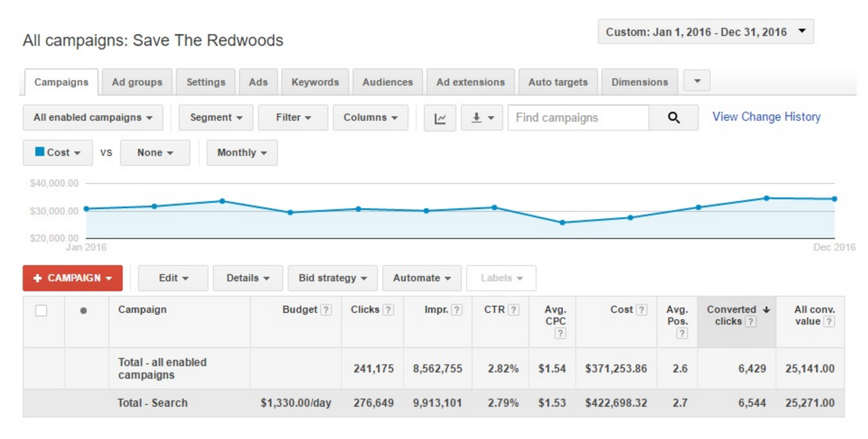The image size is (868, 439).
Task: Click the CTR column help icon
Action: (x=513, y=310)
